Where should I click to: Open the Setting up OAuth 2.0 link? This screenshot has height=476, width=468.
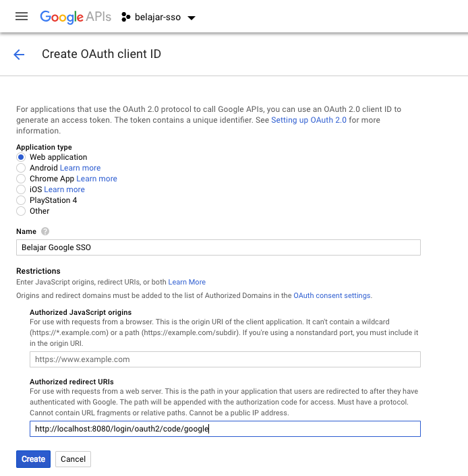click(x=309, y=120)
